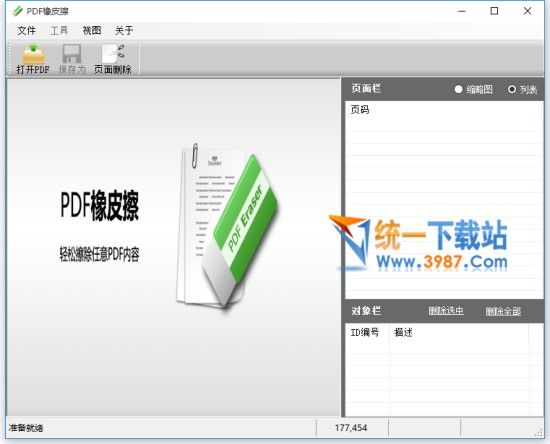This screenshot has height=444, width=550.
Task: Click the resize grip in status bar corner
Action: 538,433
